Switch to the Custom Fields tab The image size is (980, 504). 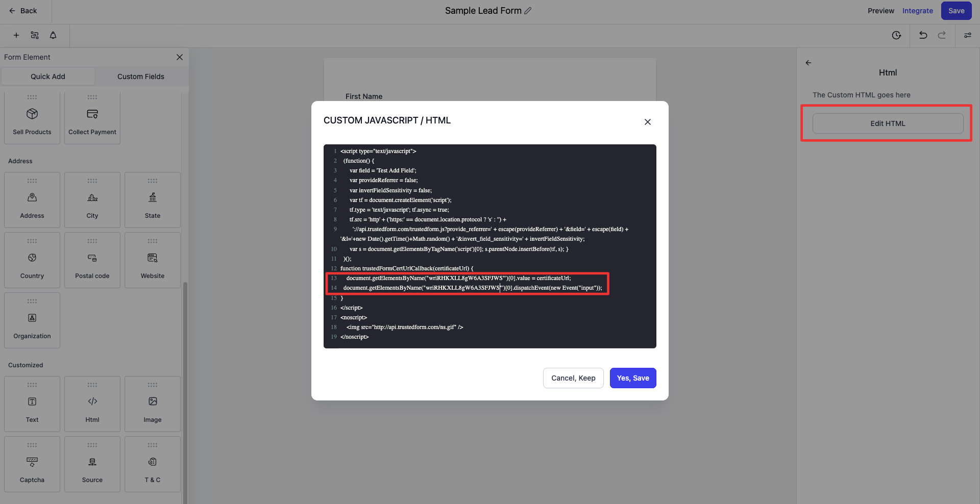141,77
